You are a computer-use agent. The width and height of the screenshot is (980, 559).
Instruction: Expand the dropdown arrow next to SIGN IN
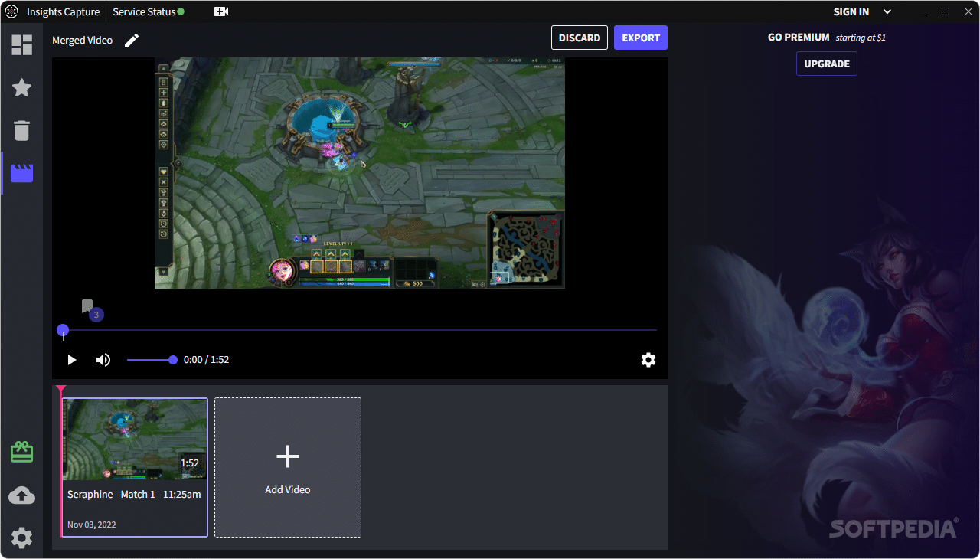point(887,11)
